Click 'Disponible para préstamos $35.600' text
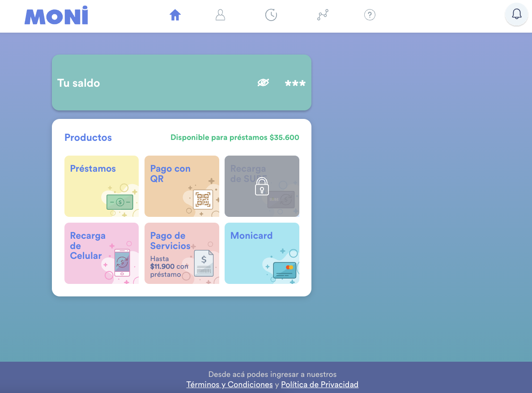Screen dimensions: 532x393 tap(235, 137)
